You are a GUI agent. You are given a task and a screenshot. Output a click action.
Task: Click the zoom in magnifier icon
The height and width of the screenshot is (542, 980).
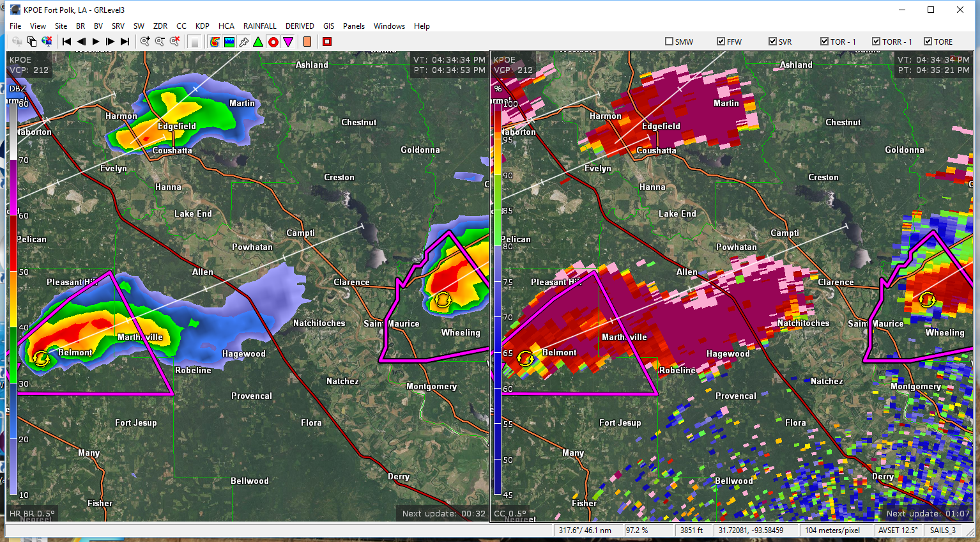(145, 42)
